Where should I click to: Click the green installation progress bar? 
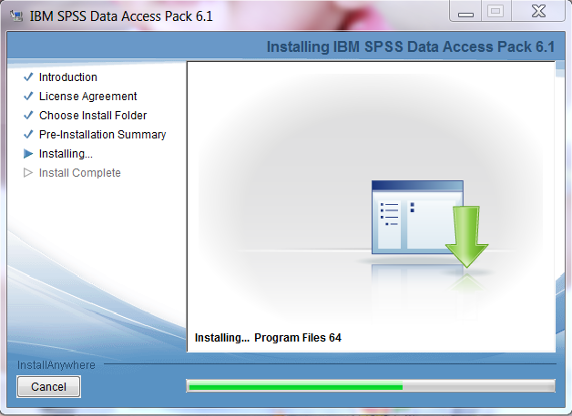(371, 386)
